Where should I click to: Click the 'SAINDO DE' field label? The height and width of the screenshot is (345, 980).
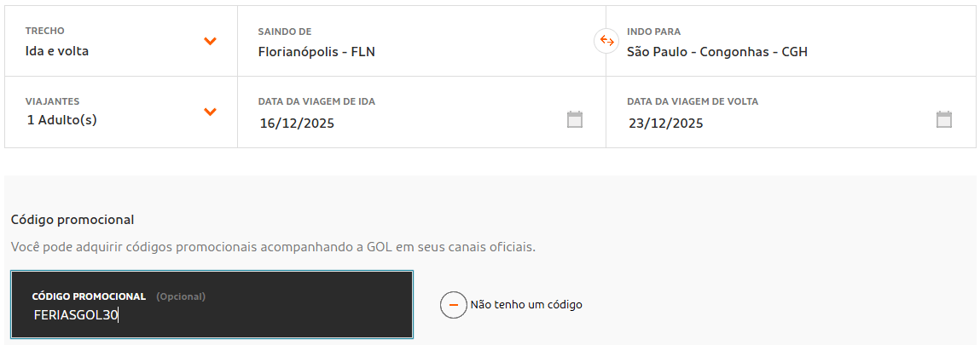[285, 32]
